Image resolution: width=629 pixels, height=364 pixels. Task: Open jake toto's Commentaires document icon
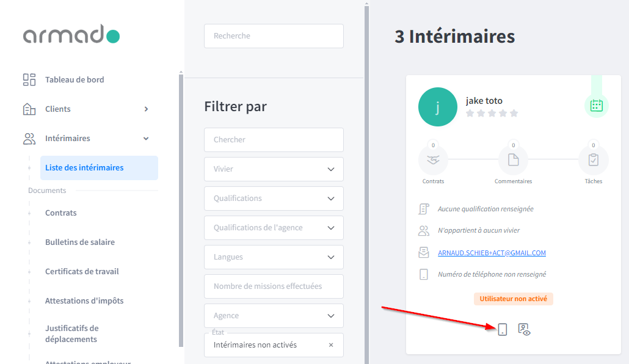pyautogui.click(x=513, y=160)
